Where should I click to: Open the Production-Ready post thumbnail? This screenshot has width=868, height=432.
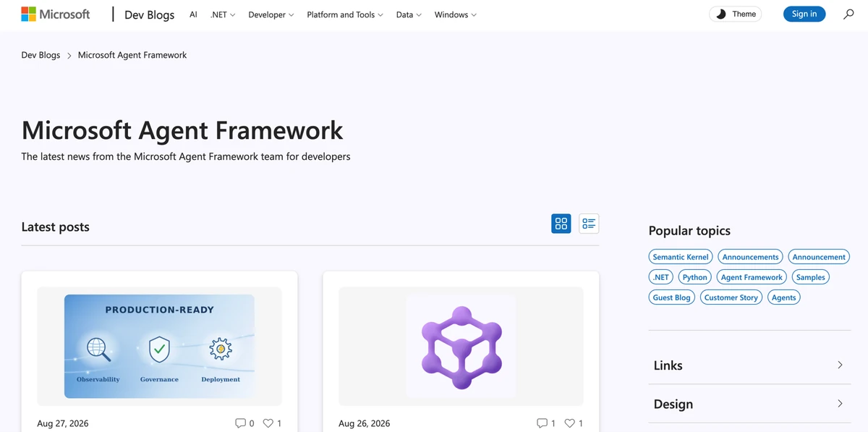coord(159,346)
